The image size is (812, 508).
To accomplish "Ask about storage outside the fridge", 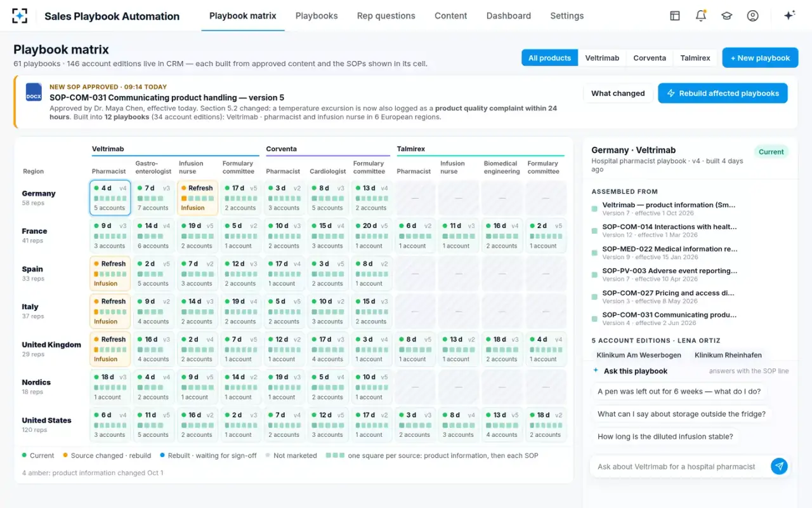I will (x=681, y=414).
